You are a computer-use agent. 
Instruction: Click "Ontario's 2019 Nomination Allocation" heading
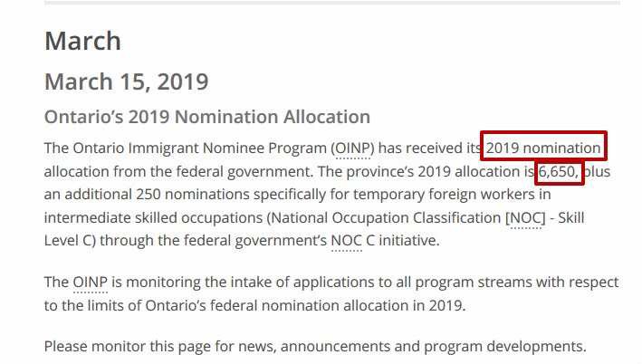pyautogui.click(x=206, y=117)
